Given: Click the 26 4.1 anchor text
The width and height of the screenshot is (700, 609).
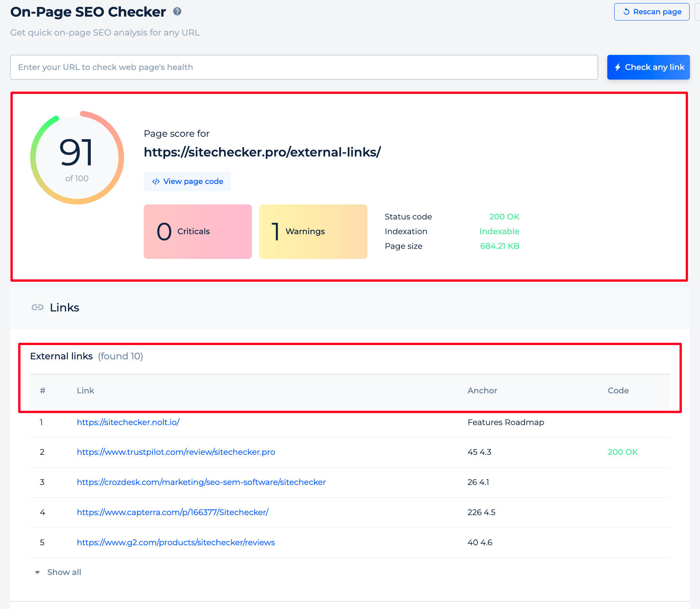Looking at the screenshot, I should point(478,482).
